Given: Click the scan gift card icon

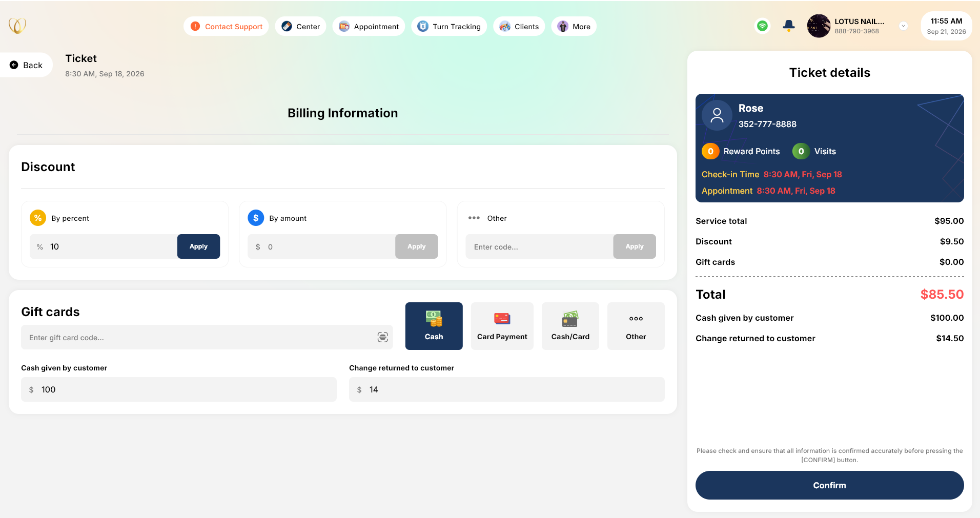Looking at the screenshot, I should [382, 337].
